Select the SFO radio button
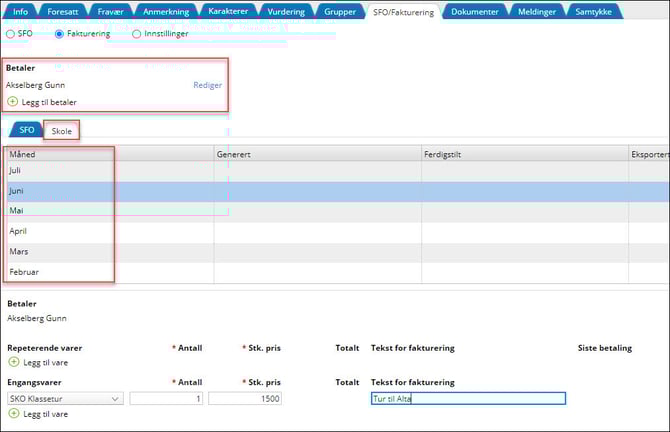 point(11,34)
